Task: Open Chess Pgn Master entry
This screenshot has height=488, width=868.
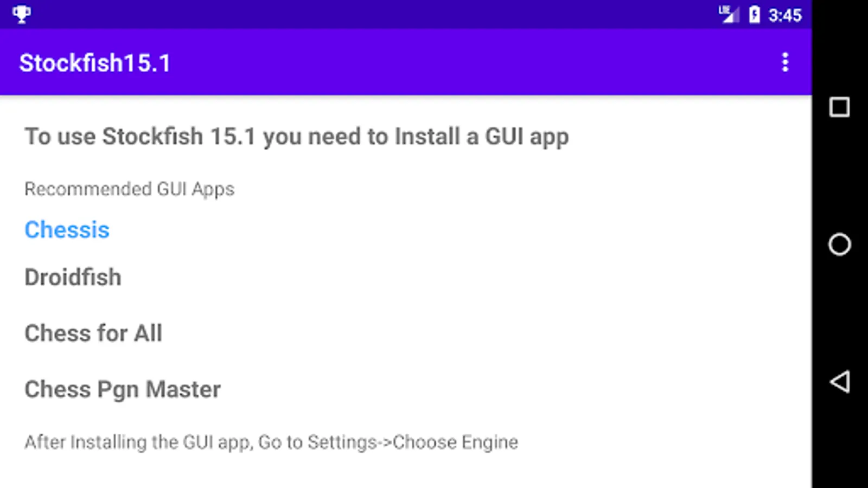Action: pos(123,389)
